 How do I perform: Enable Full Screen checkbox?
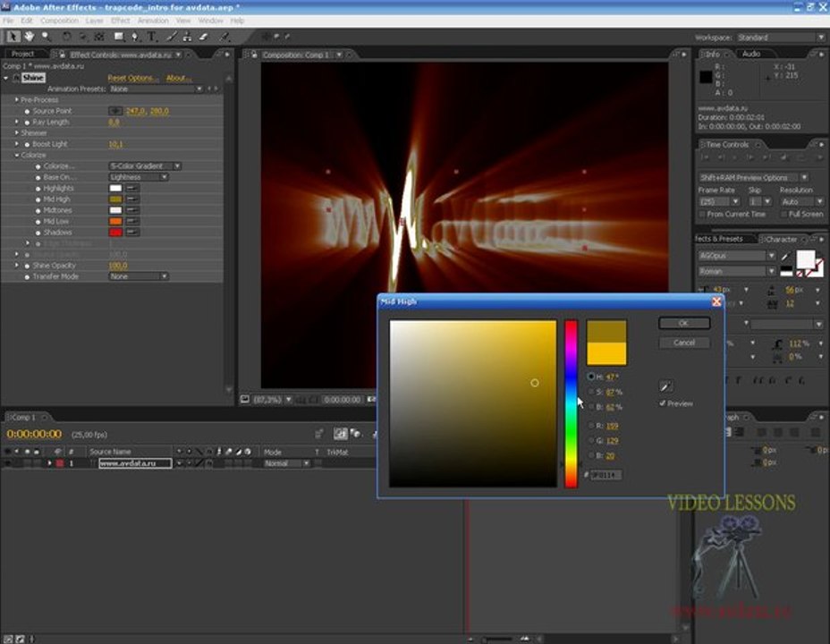coord(783,214)
